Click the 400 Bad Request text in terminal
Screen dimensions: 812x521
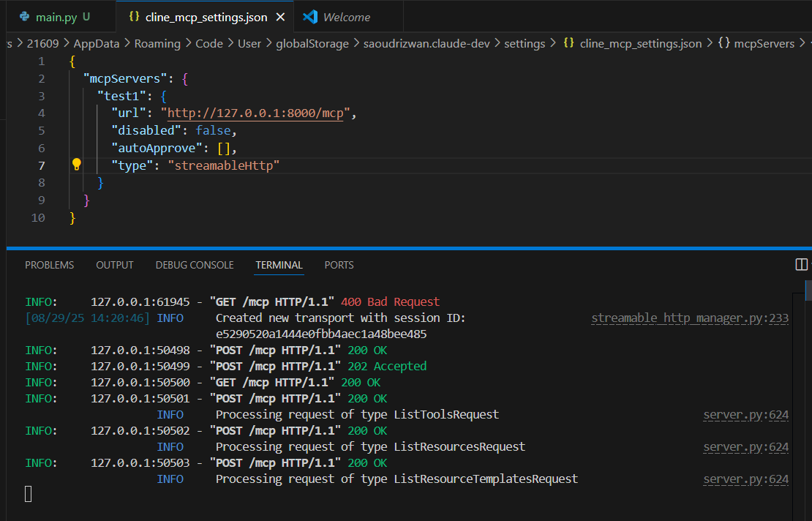(391, 302)
